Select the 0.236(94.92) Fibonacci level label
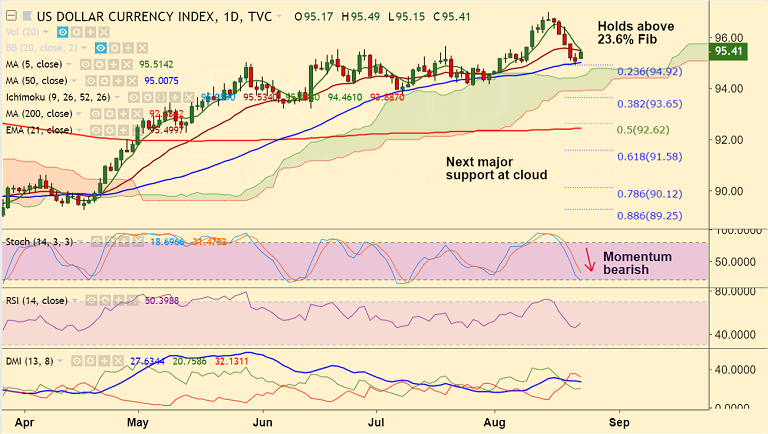Screen dimensions: 768x434 pos(649,72)
